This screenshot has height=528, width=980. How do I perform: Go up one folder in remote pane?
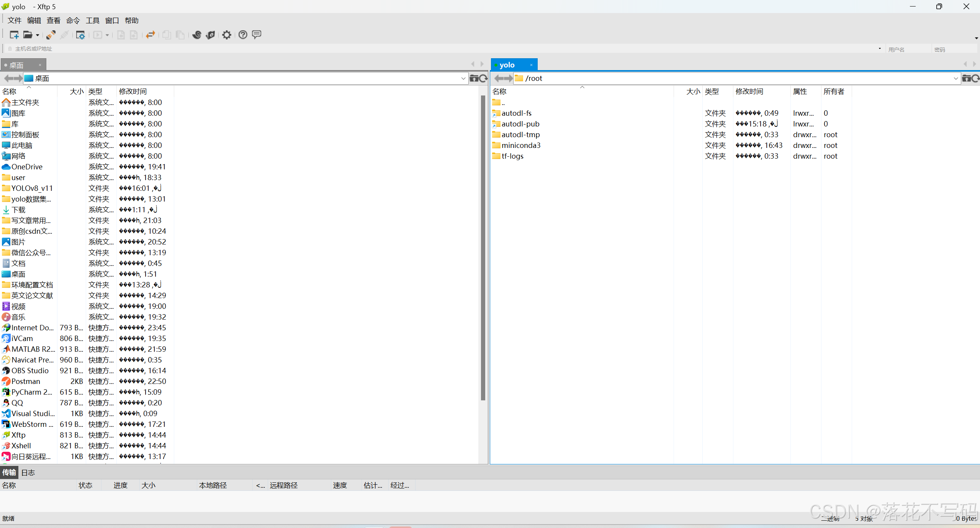pyautogui.click(x=967, y=79)
